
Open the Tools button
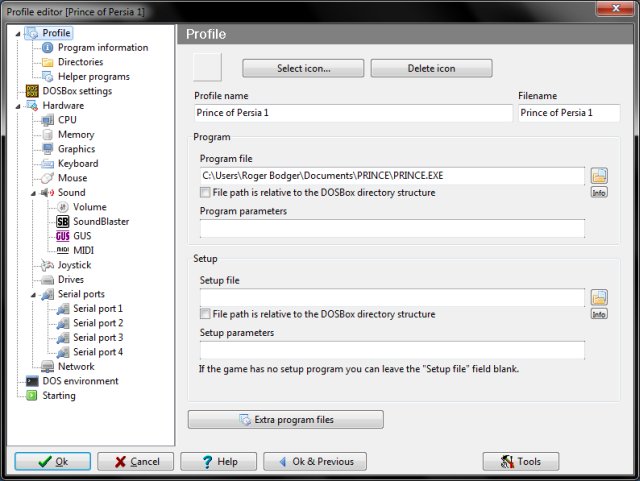521,461
